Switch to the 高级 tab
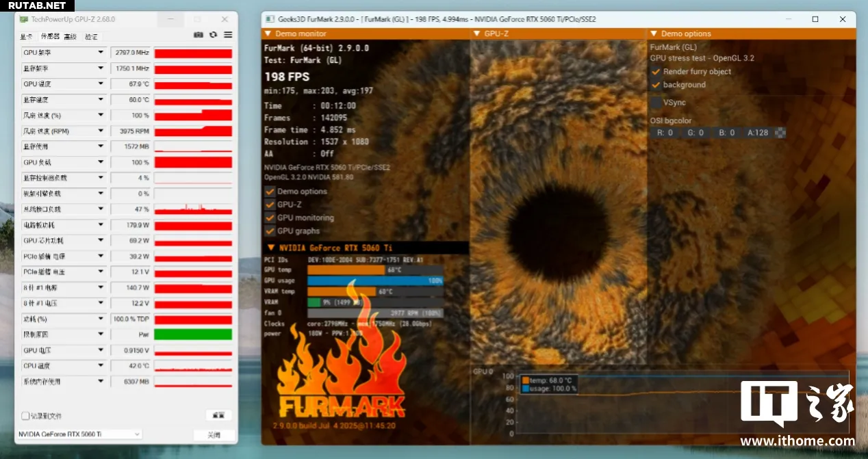The height and width of the screenshot is (459, 868). 70,36
